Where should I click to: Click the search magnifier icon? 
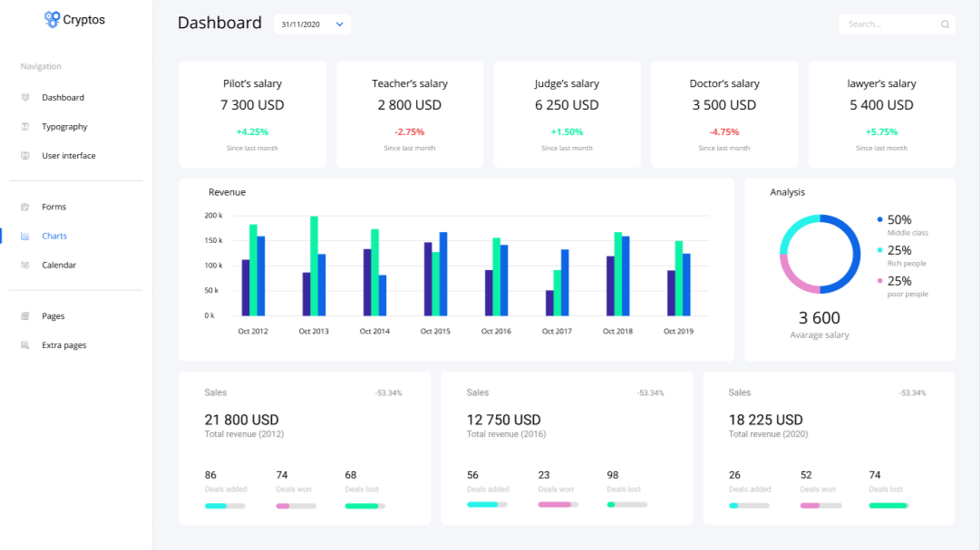pos(945,24)
